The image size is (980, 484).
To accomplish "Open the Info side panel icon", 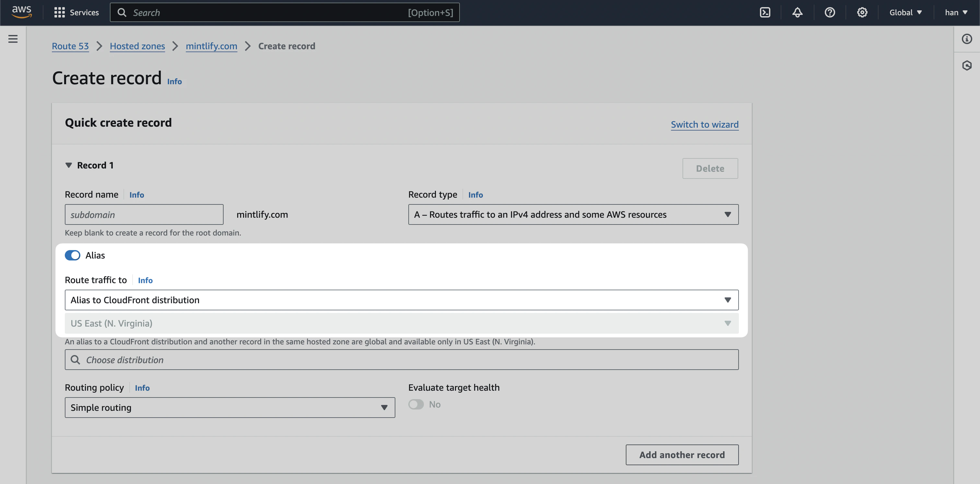I will [967, 39].
